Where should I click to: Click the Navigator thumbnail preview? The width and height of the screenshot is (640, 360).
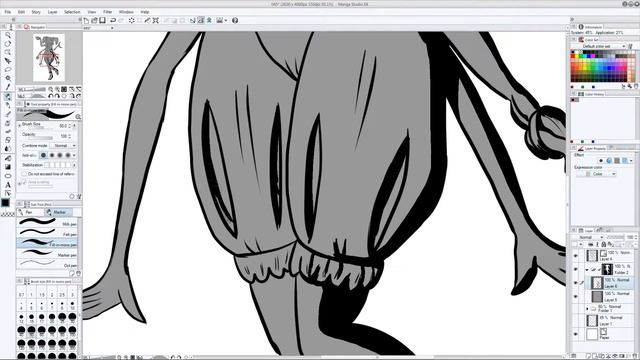point(49,57)
